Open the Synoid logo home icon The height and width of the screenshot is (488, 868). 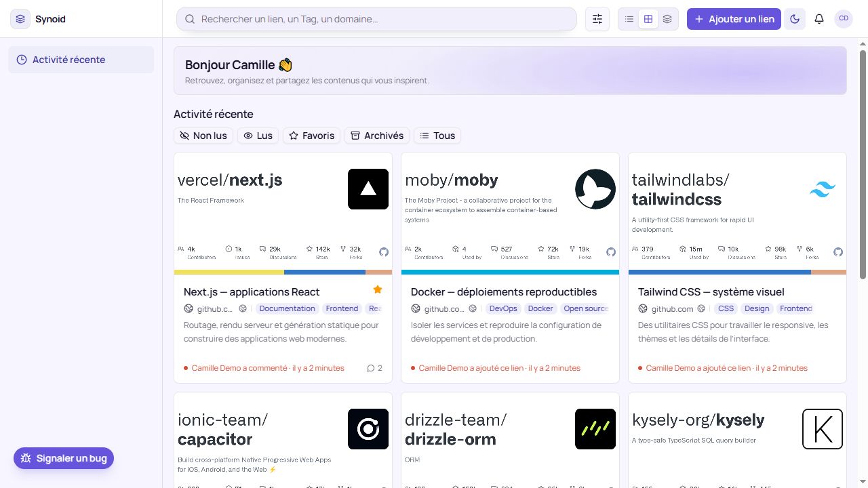pos(21,19)
